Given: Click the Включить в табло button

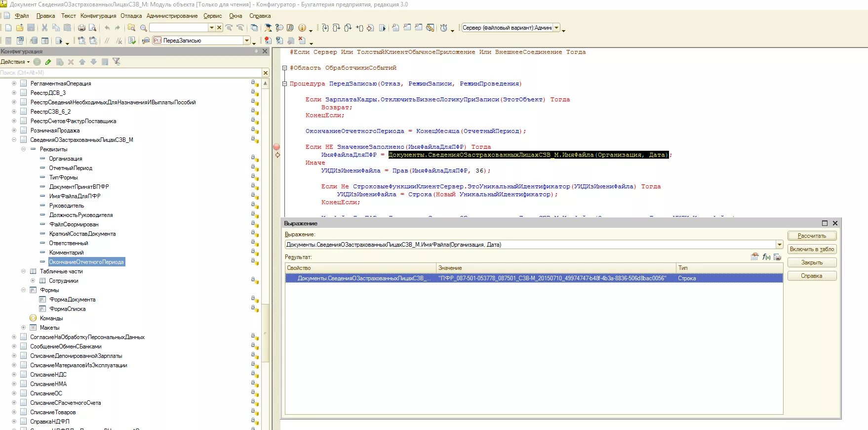Looking at the screenshot, I should click(812, 249).
